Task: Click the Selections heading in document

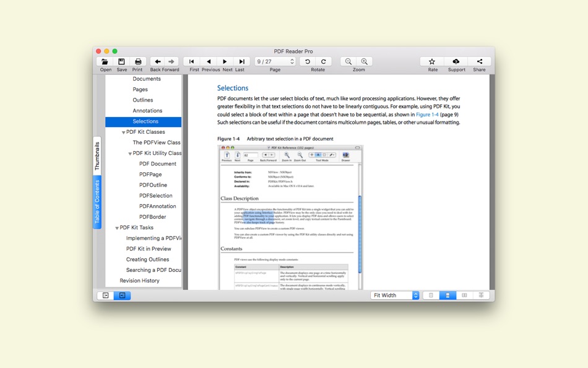Action: coord(233,88)
